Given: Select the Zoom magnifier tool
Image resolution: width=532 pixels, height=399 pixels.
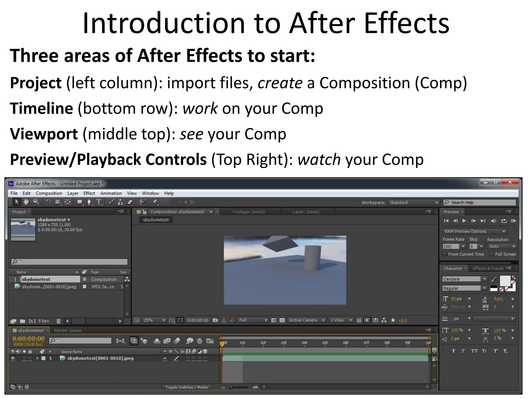Looking at the screenshot, I should 36,202.
